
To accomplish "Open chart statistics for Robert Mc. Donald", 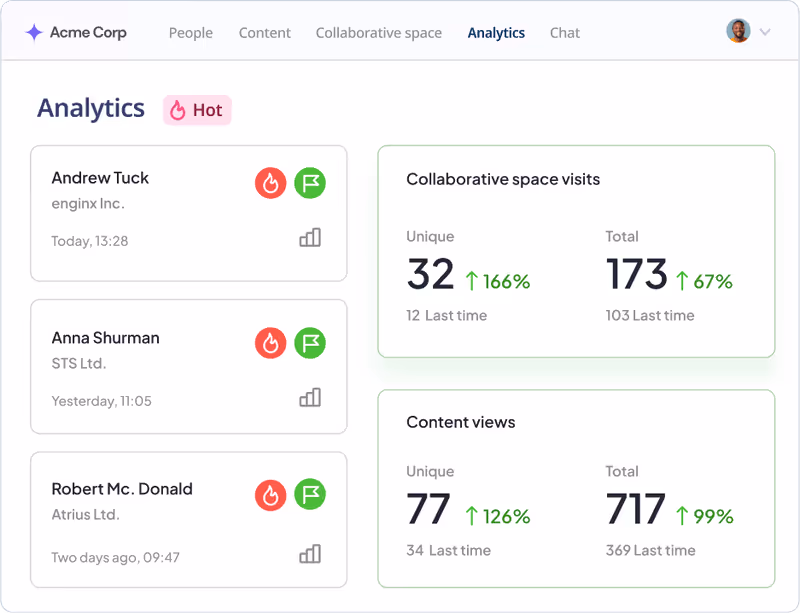I will 310,554.
